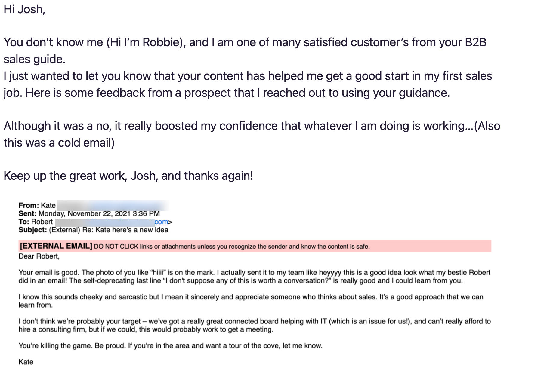Viewport: 547px width, 392px height.
Task: Click the paragraph 'I don't think we're probably'
Action: pyautogui.click(x=255, y=325)
